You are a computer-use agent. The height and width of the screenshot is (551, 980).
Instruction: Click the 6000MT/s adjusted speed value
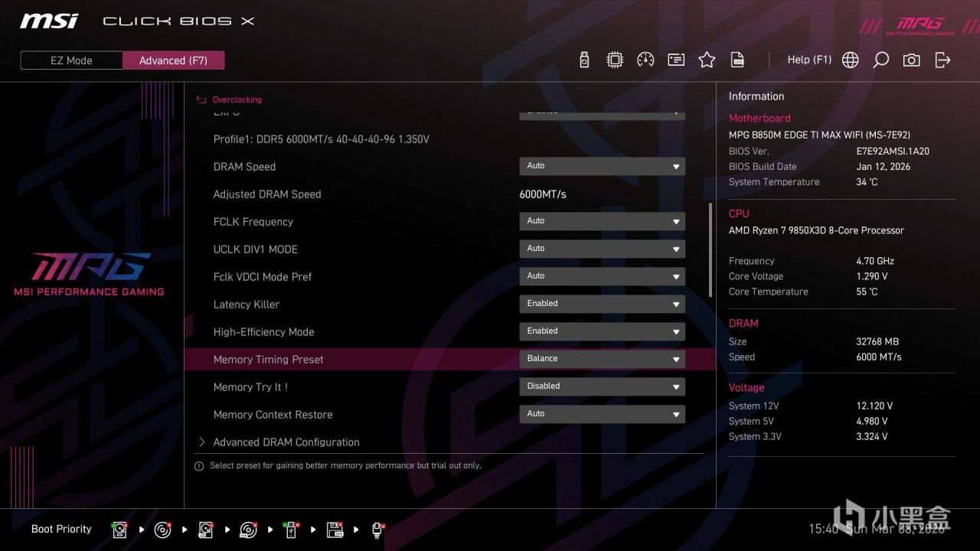pos(543,194)
